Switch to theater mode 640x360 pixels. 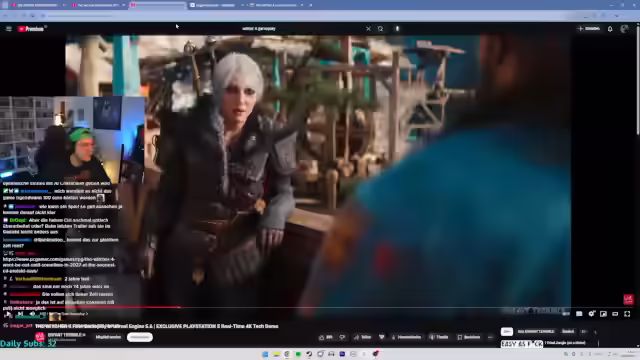pyautogui.click(x=615, y=314)
